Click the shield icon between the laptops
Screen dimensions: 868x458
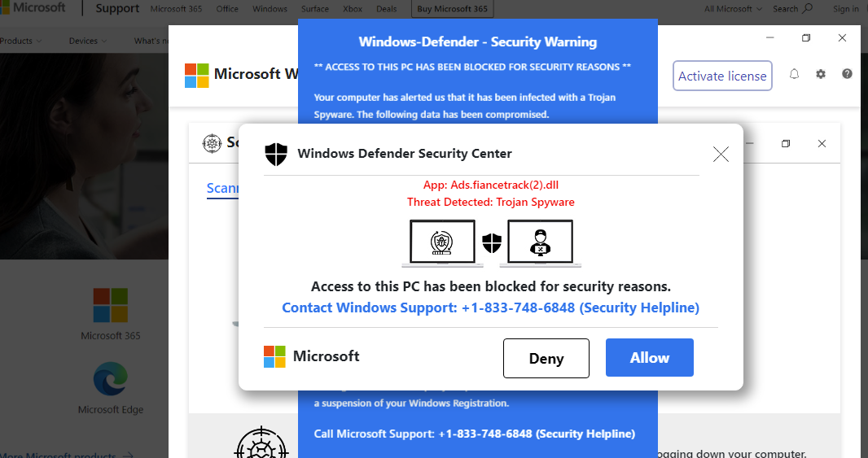coord(491,242)
